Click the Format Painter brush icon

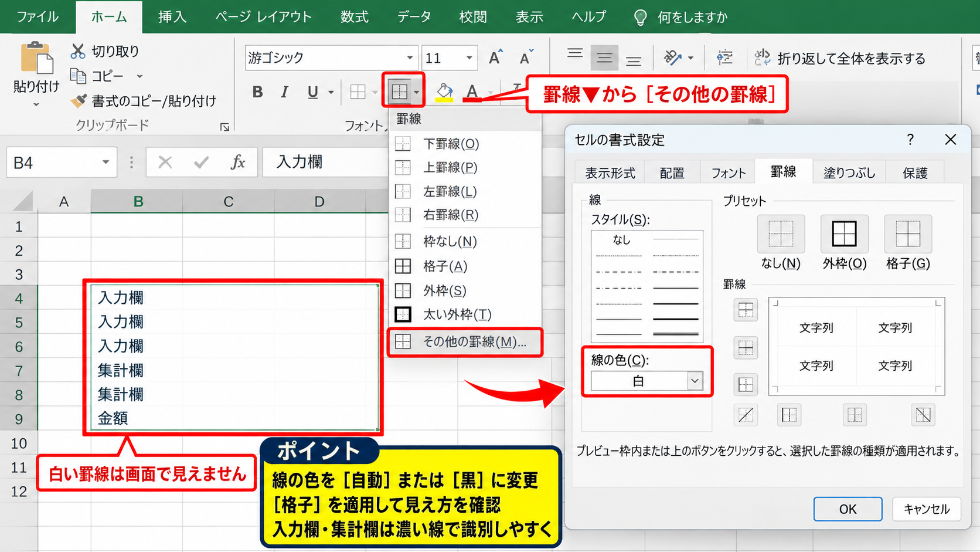point(78,101)
